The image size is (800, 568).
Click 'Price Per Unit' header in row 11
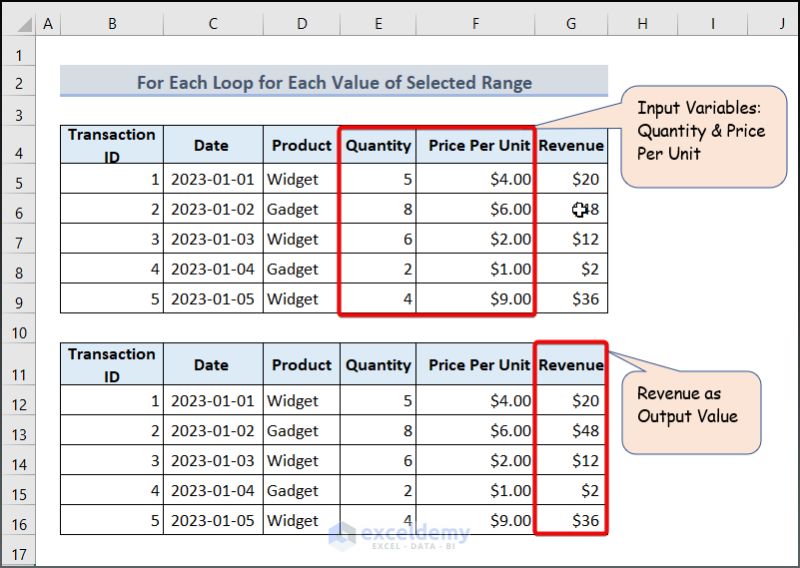click(476, 364)
